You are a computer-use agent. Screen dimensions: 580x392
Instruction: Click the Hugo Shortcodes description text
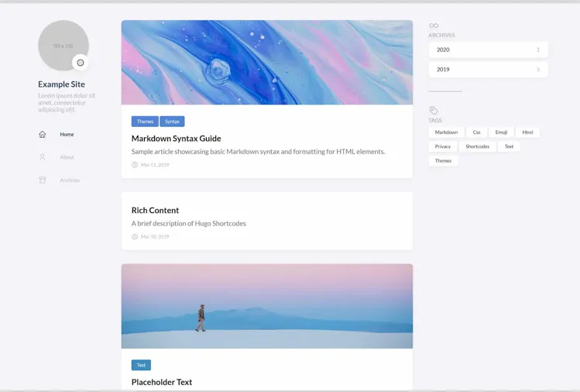tap(189, 224)
